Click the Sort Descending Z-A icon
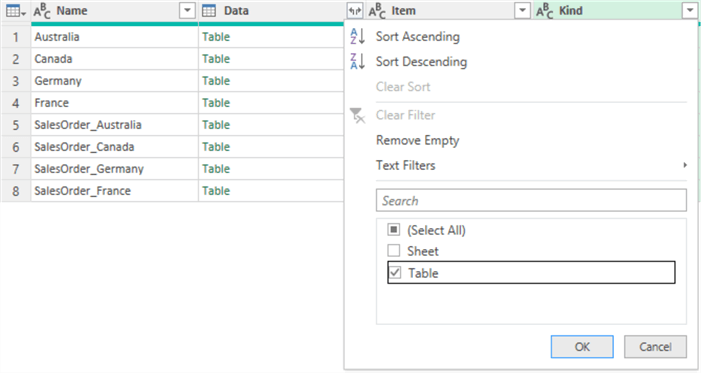 tap(358, 61)
